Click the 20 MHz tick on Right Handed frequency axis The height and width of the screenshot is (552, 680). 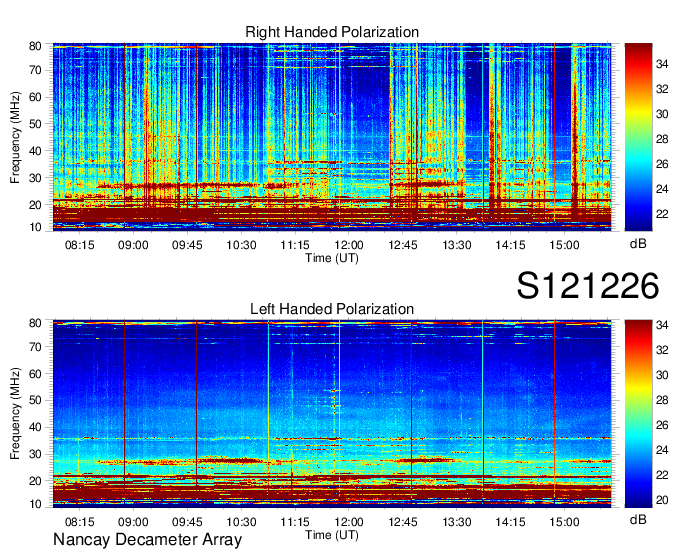(x=35, y=205)
